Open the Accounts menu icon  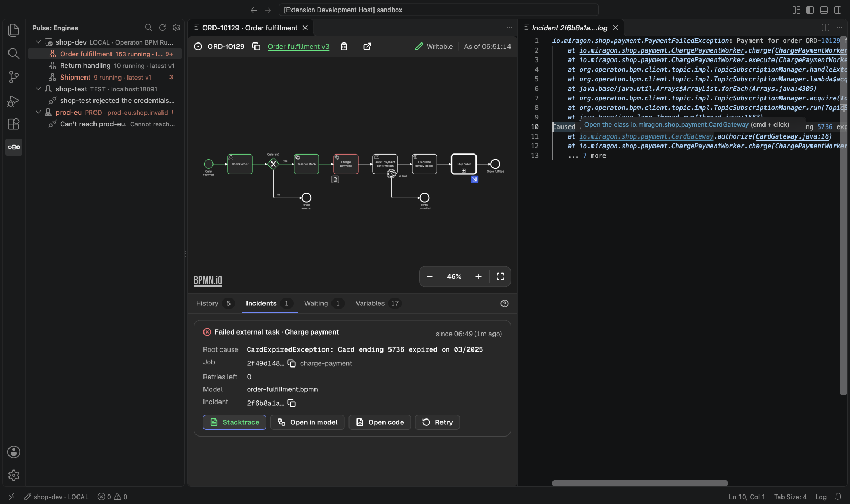(x=14, y=452)
